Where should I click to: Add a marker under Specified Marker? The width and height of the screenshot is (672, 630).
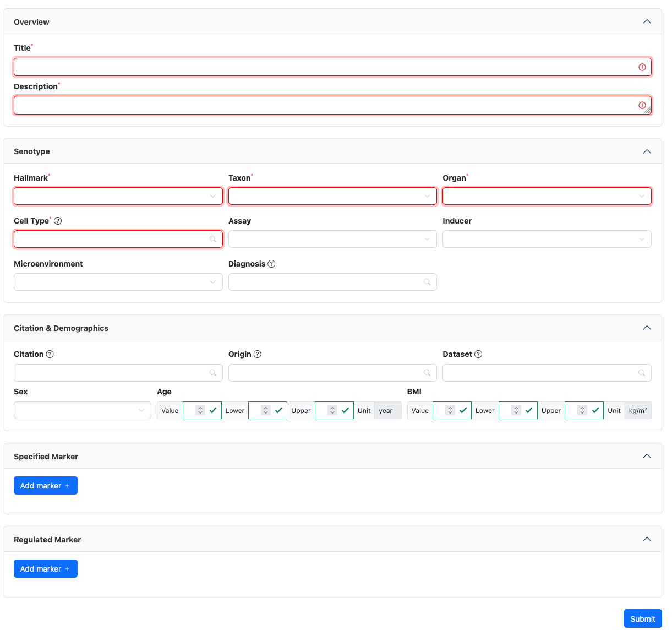(46, 486)
